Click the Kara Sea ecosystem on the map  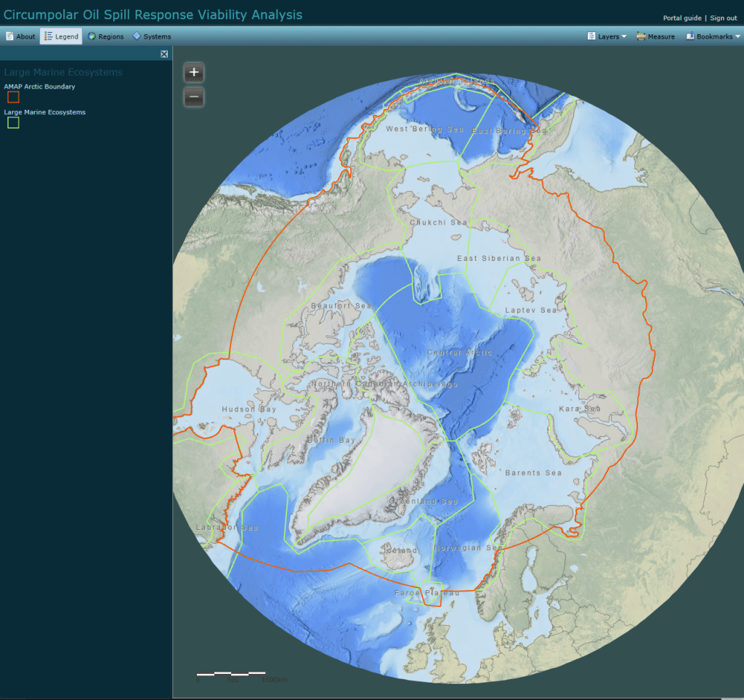click(x=579, y=409)
